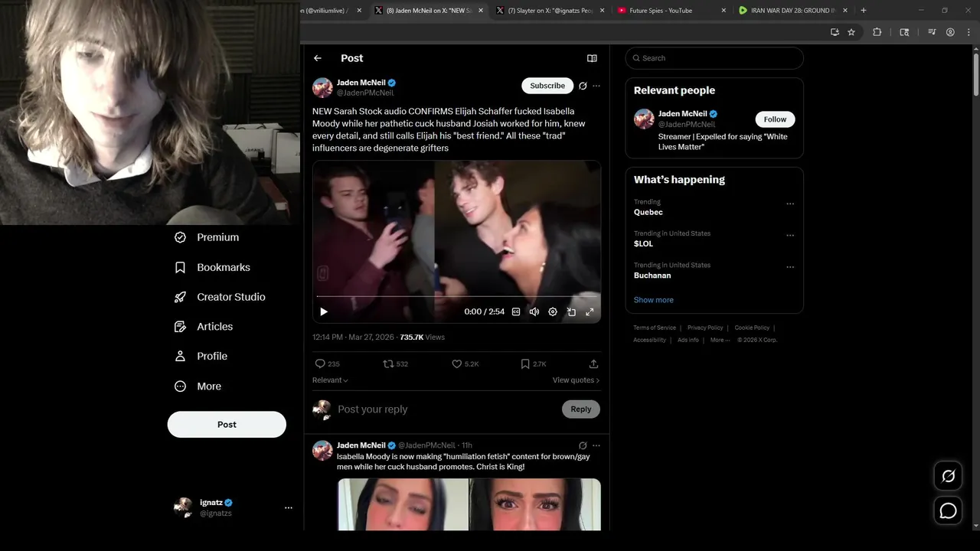Image resolution: width=980 pixels, height=551 pixels.
Task: Open the Relevant replies sort dropdown
Action: click(x=330, y=380)
